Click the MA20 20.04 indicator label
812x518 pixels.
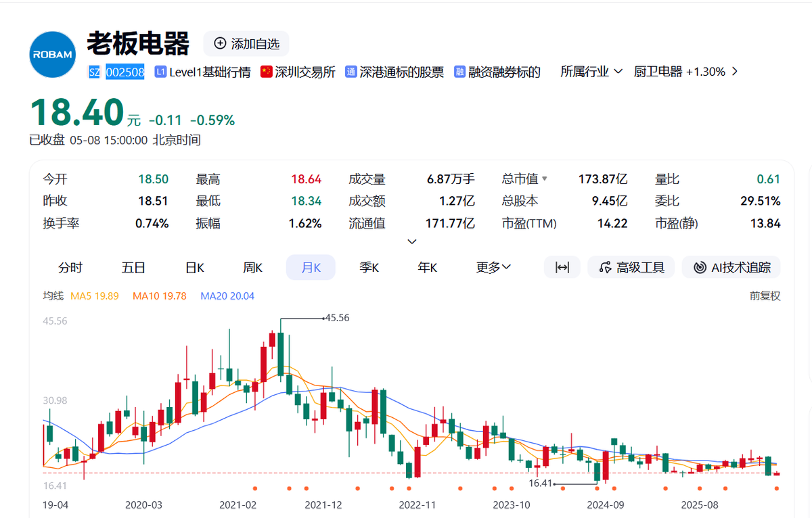click(x=227, y=296)
